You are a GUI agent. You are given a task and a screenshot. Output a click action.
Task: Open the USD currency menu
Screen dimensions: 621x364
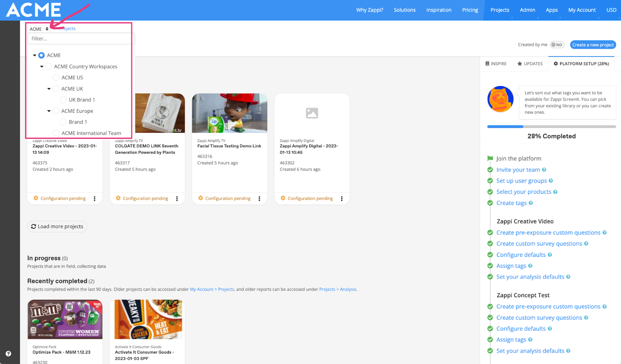point(611,10)
